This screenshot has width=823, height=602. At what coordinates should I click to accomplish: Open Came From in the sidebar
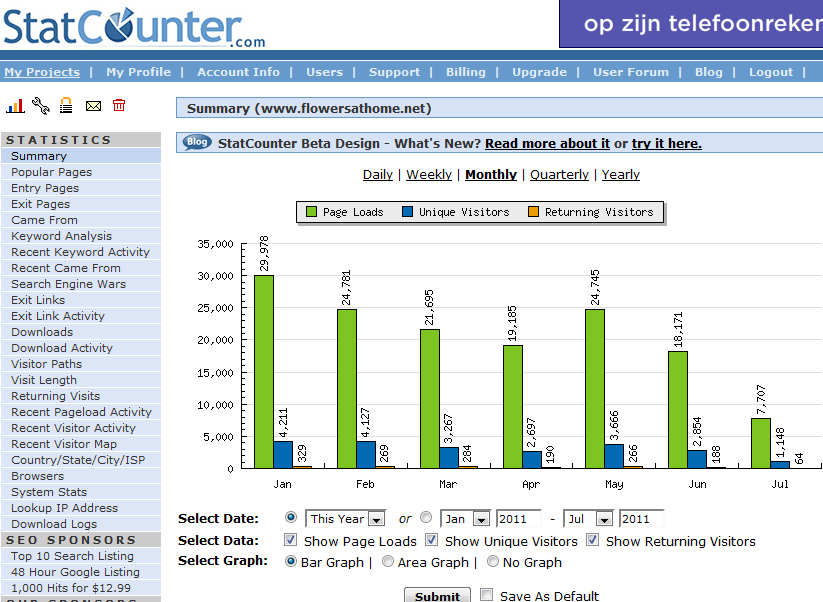tap(81, 220)
